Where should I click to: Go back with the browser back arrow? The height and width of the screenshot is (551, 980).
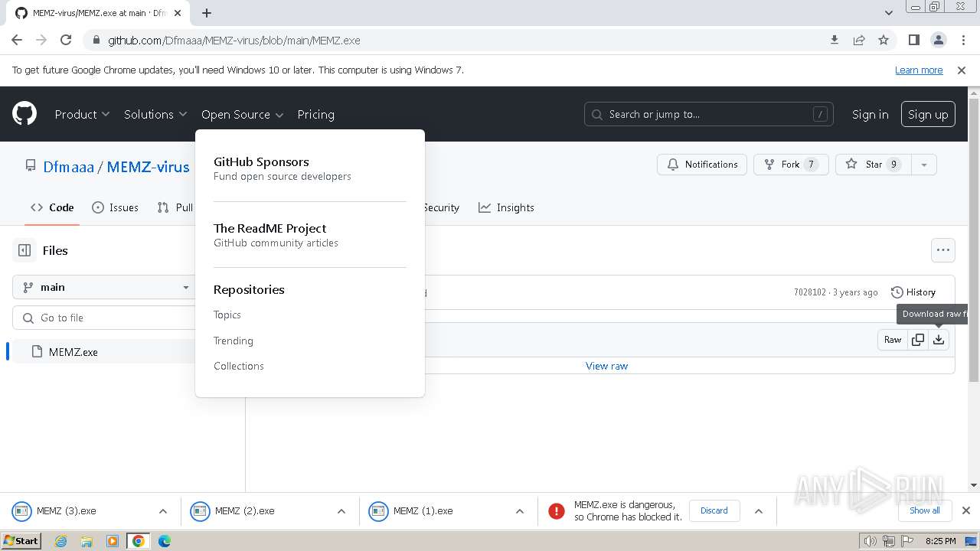[17, 40]
